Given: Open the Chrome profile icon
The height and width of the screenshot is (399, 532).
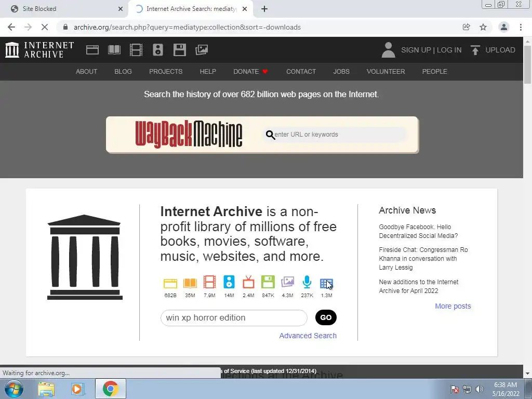Looking at the screenshot, I should [504, 27].
